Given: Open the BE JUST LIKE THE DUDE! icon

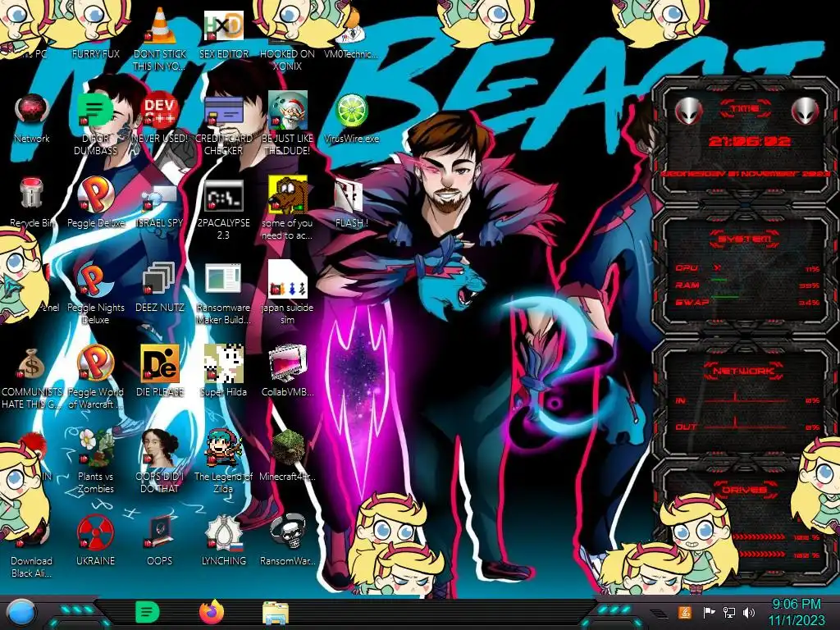Looking at the screenshot, I should pos(287,125).
